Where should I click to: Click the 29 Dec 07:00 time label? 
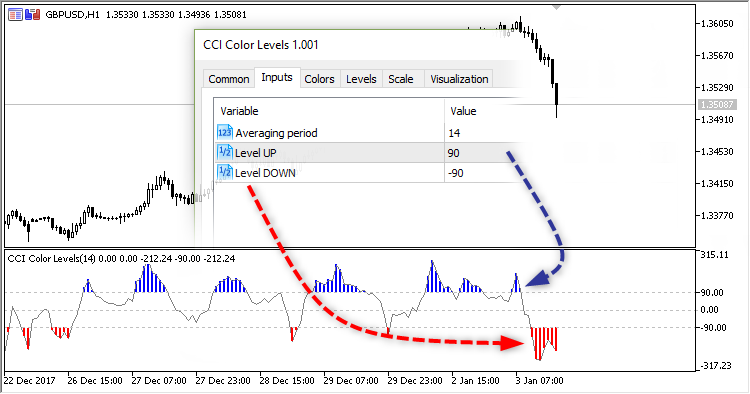[351, 381]
